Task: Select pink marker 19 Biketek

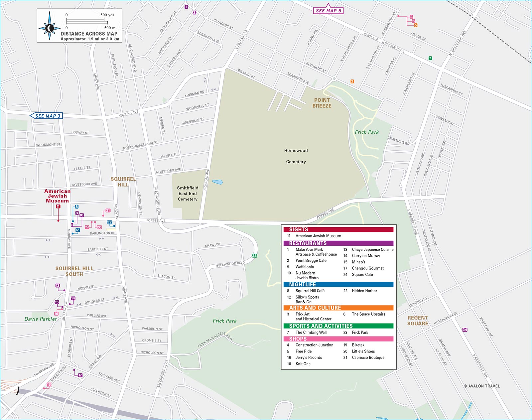Action: click(x=87, y=227)
